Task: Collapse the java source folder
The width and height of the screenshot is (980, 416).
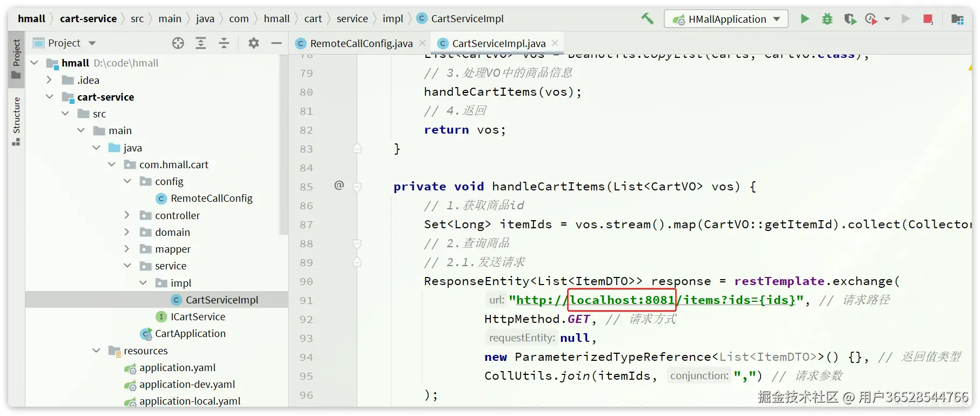Action: click(x=96, y=148)
